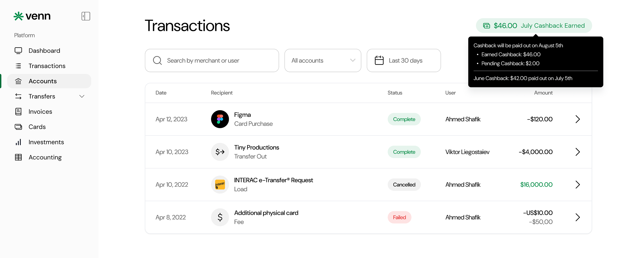Viewport: 644px width, 258px height.
Task: Click the Failed status badge
Action: (x=399, y=217)
